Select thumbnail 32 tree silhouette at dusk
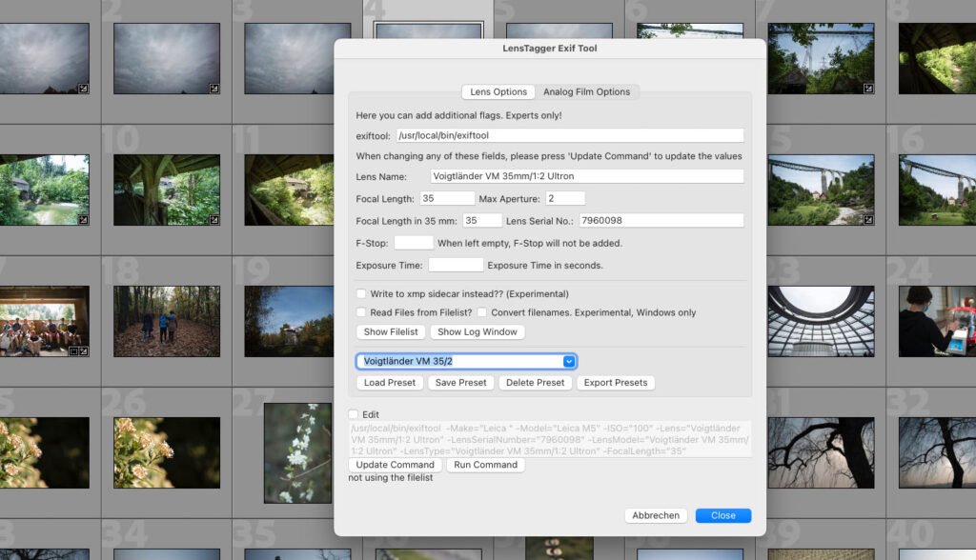The width and height of the screenshot is (976, 560). (938, 452)
